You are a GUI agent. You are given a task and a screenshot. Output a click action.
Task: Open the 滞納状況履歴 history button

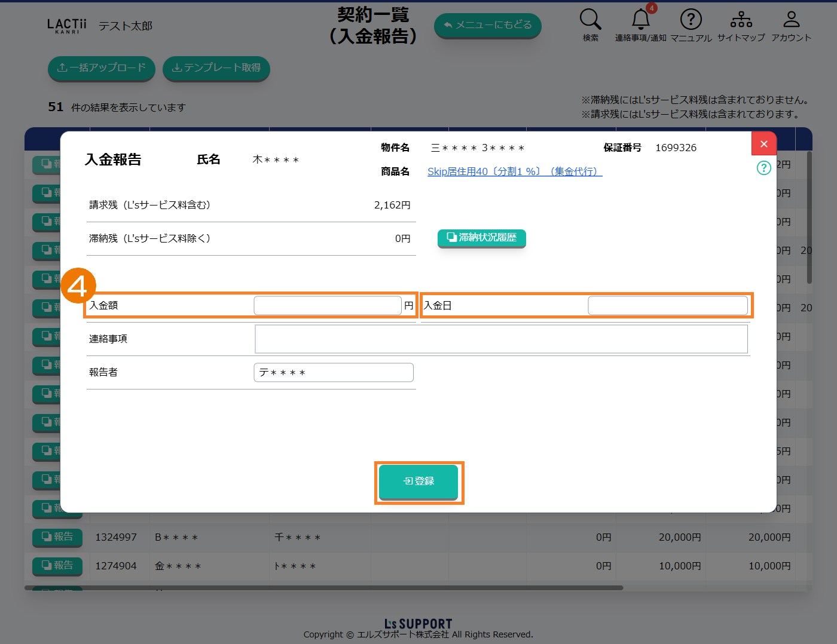coord(481,238)
